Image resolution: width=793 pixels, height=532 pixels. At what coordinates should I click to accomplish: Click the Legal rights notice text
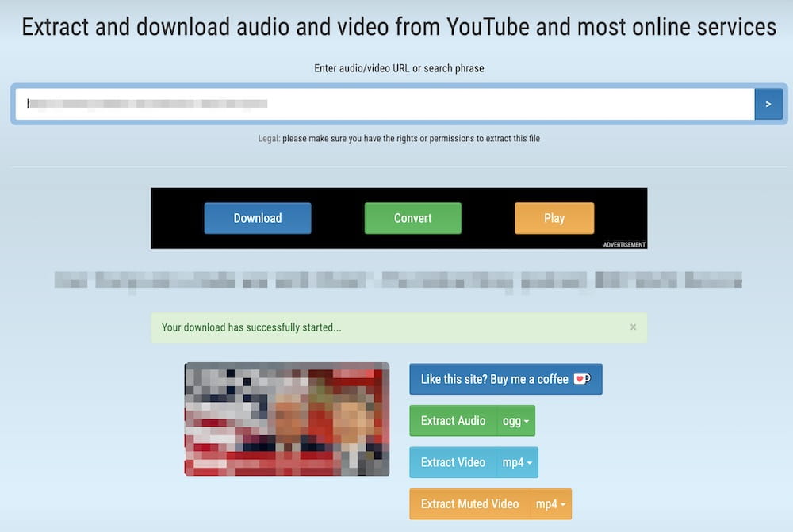point(399,138)
